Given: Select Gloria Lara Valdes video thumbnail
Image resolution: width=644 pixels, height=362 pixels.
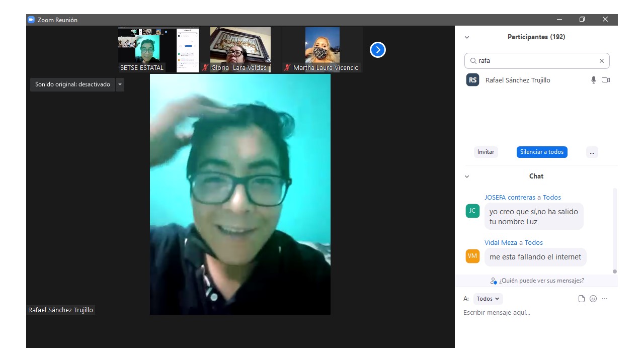Looking at the screenshot, I should click(x=240, y=50).
